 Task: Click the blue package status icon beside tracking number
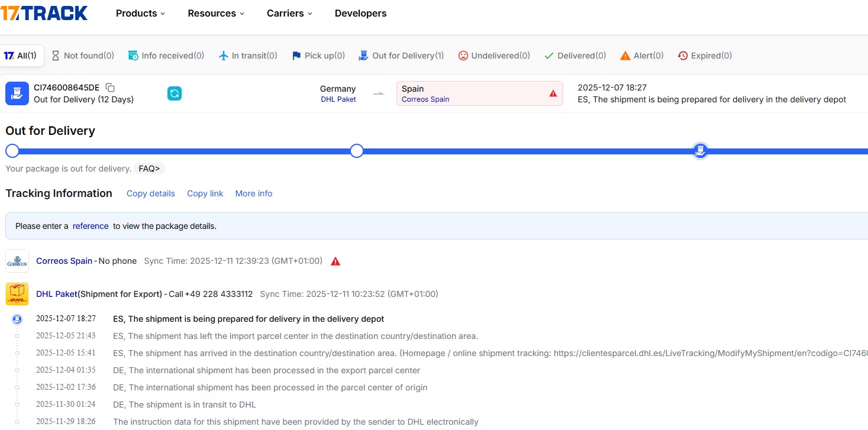pyautogui.click(x=17, y=93)
